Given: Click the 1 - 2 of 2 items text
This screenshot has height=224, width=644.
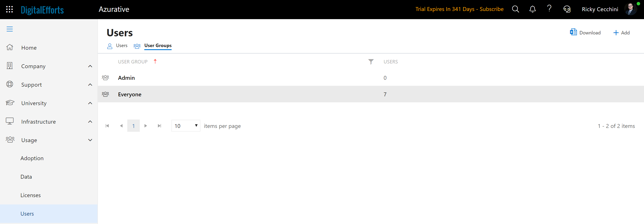Looking at the screenshot, I should tap(616, 126).
